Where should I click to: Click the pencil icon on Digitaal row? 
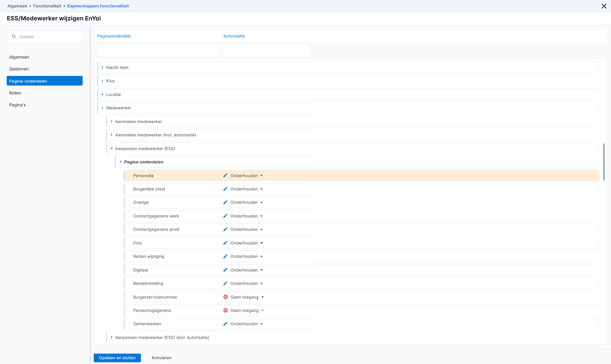coord(225,270)
